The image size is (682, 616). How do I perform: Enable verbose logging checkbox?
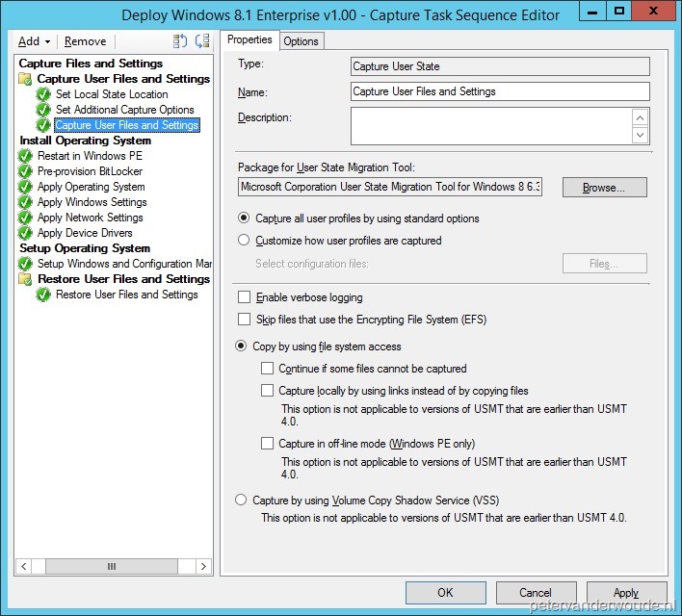pos(245,298)
